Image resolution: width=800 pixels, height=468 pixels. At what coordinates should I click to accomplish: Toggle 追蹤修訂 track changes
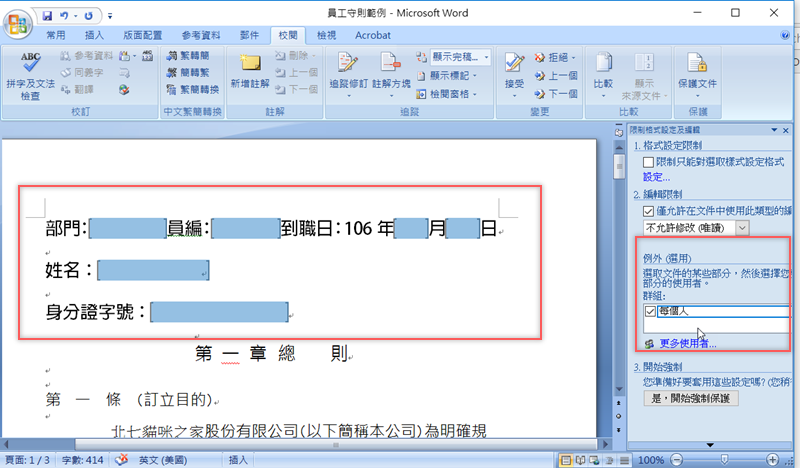point(348,75)
